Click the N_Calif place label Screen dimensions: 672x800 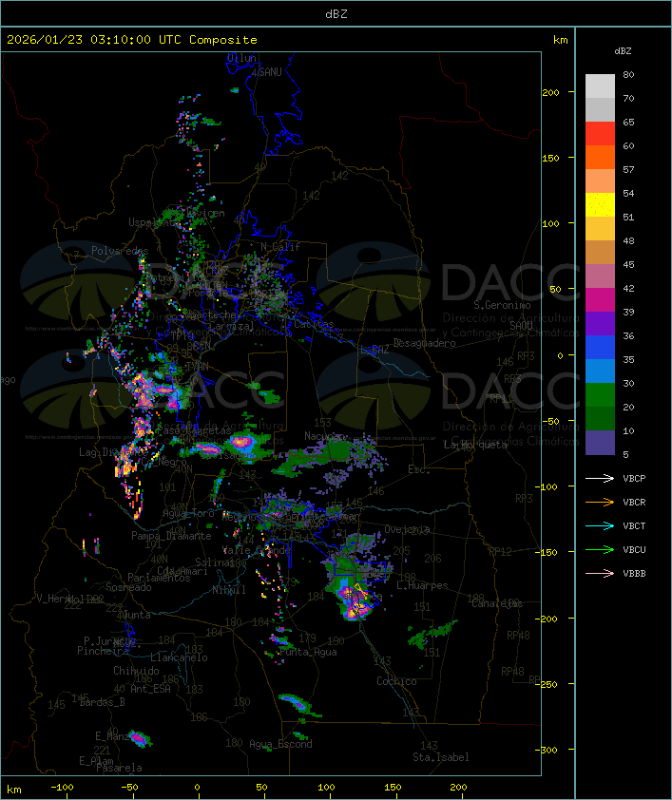tap(280, 247)
